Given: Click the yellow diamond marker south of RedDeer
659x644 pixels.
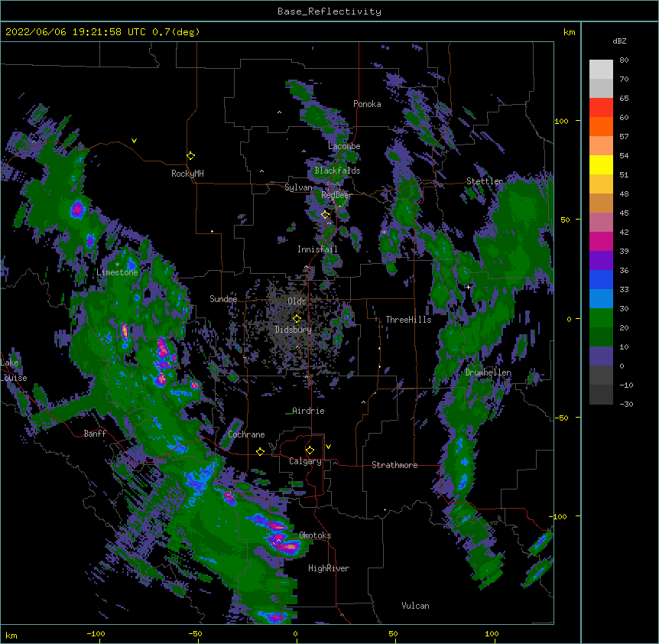Looking at the screenshot, I should 325,215.
